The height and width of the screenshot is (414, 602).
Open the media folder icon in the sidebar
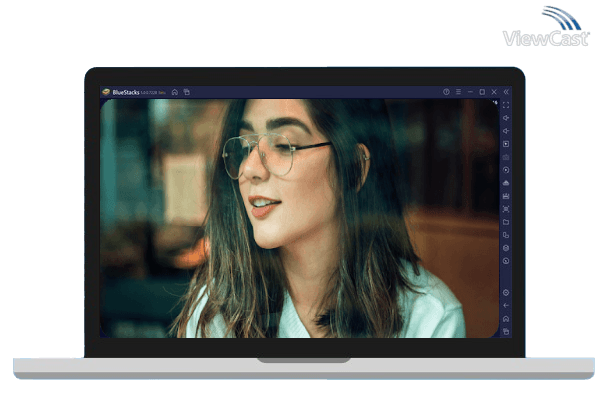click(506, 222)
